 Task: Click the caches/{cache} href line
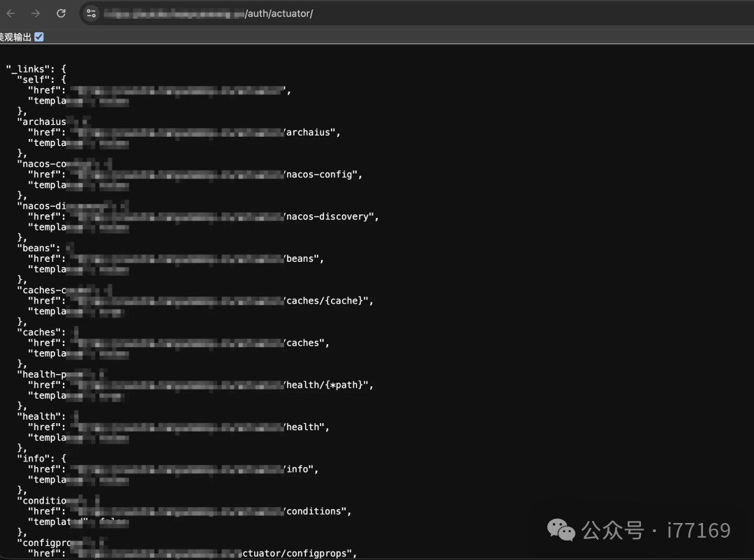pyautogui.click(x=200, y=301)
